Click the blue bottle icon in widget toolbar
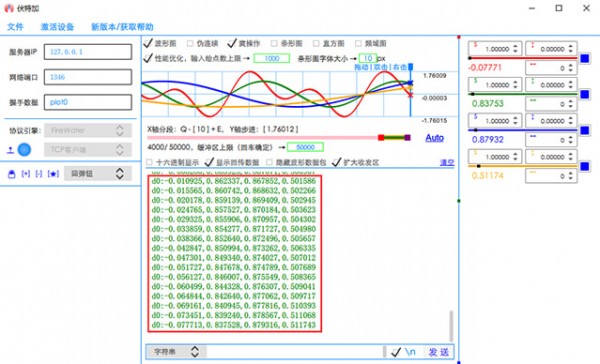 11,174
